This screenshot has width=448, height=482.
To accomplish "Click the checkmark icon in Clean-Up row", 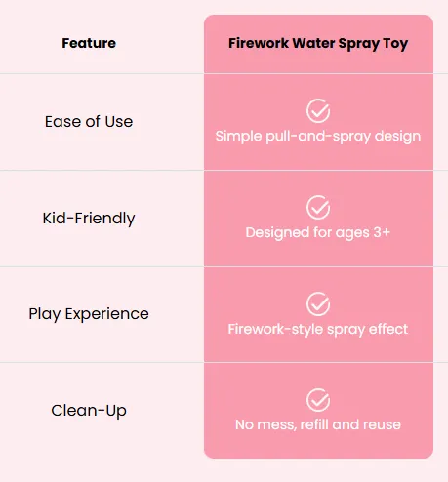I will coord(318,400).
